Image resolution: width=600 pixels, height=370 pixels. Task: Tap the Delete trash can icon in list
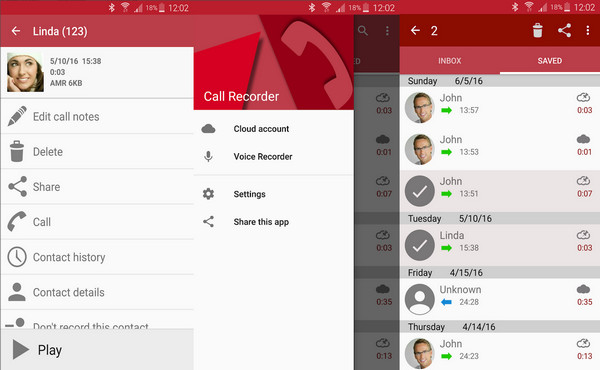(17, 152)
